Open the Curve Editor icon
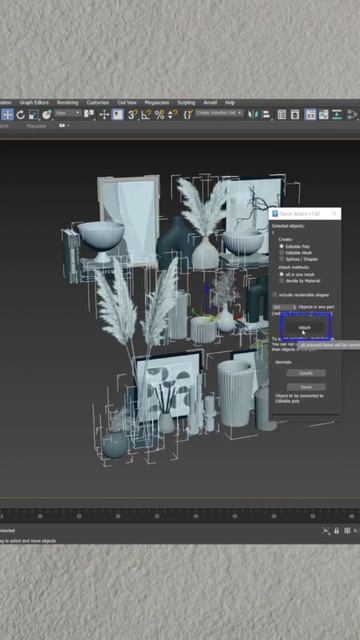 [323, 115]
